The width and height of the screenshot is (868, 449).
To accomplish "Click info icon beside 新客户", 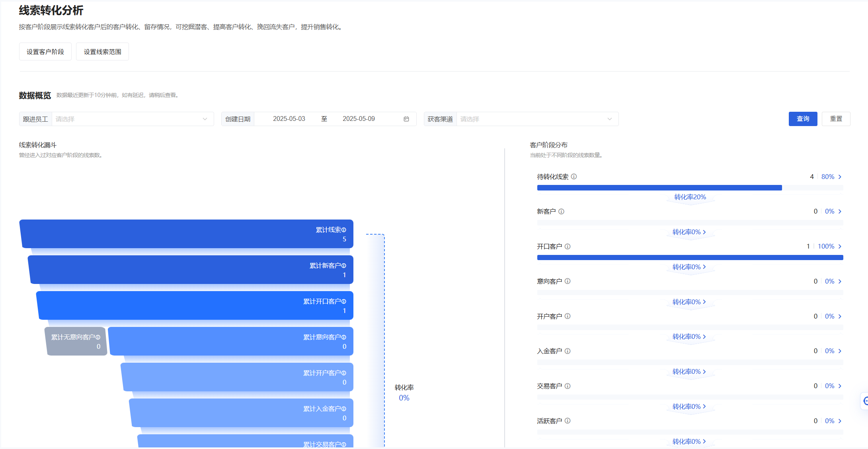I will 561,212.
